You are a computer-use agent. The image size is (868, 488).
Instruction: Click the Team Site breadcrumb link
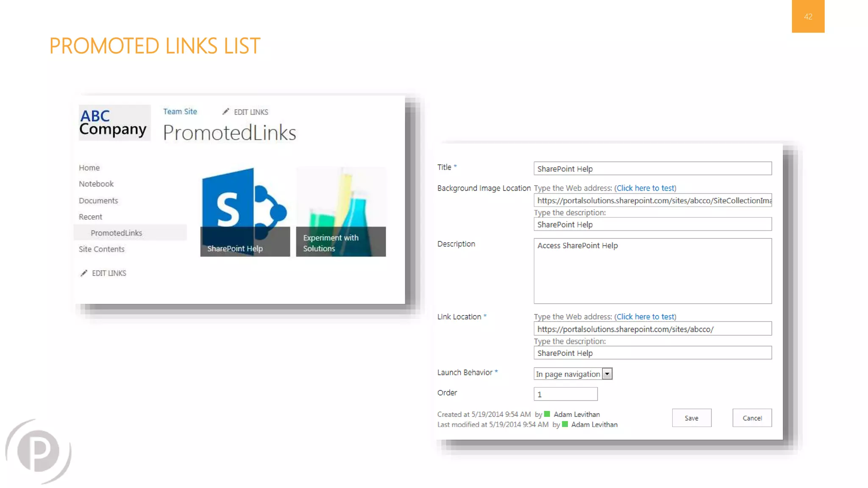180,111
